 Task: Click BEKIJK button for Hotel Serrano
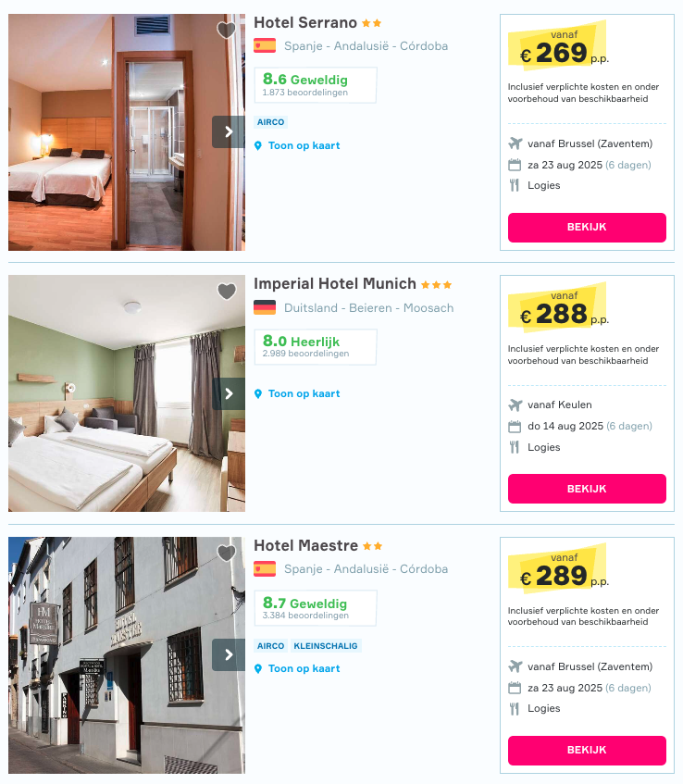(x=587, y=228)
